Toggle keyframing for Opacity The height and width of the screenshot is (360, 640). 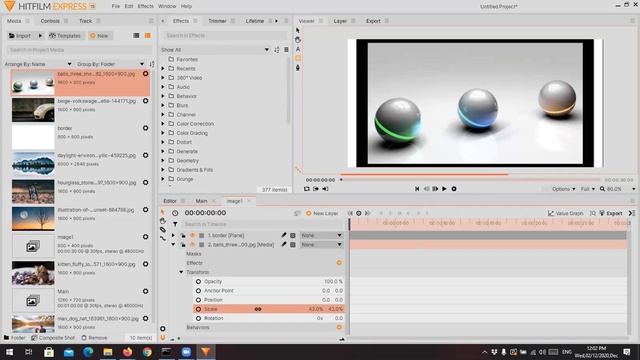click(198, 282)
